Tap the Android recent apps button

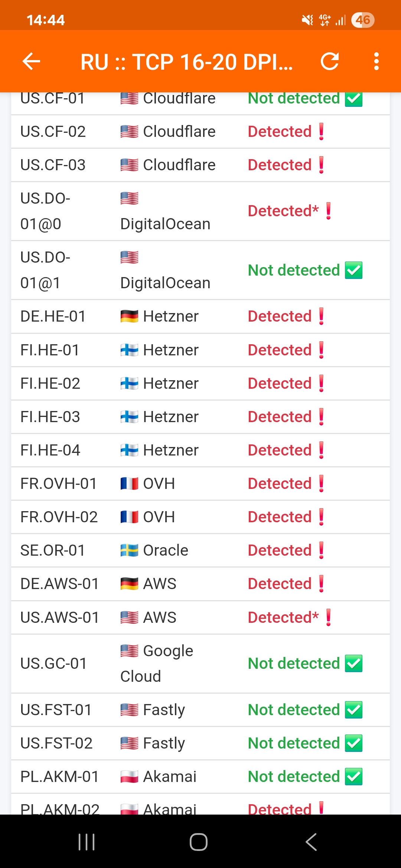87,842
